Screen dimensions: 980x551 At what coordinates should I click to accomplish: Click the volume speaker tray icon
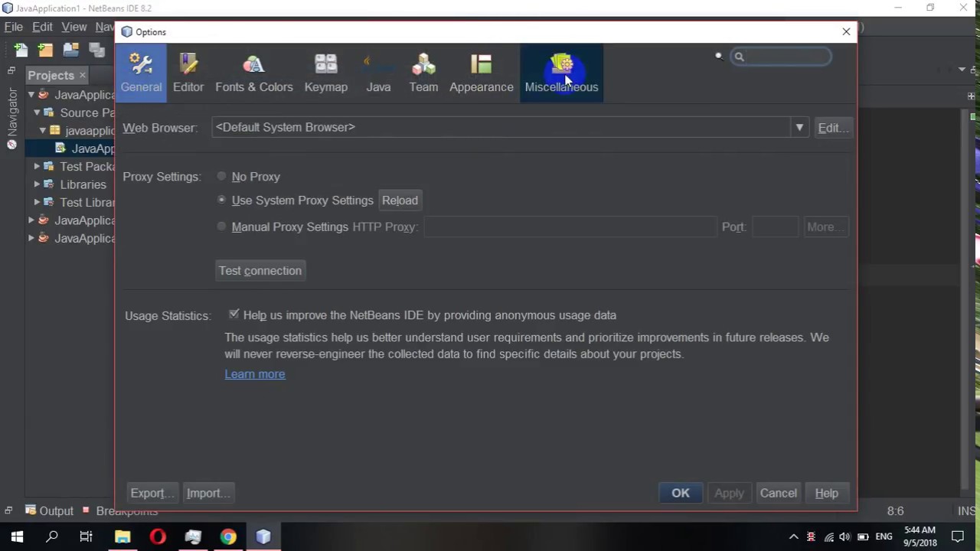click(x=844, y=536)
